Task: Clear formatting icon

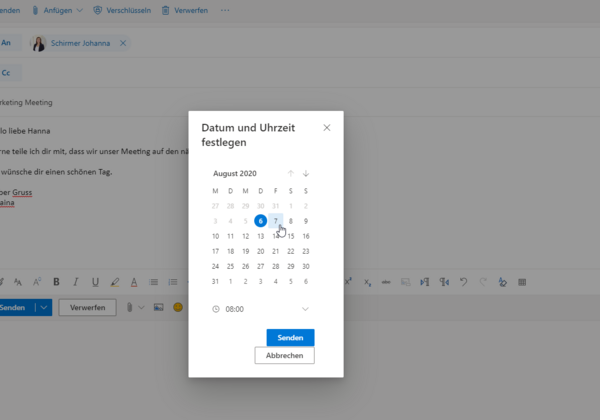Action: (502, 282)
